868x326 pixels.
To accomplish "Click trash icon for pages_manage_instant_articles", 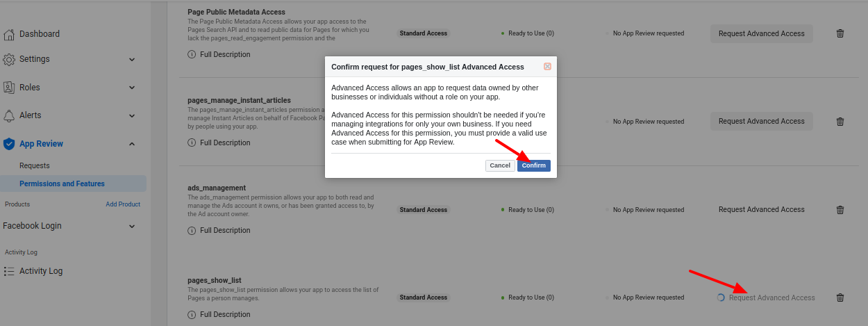I will (840, 122).
